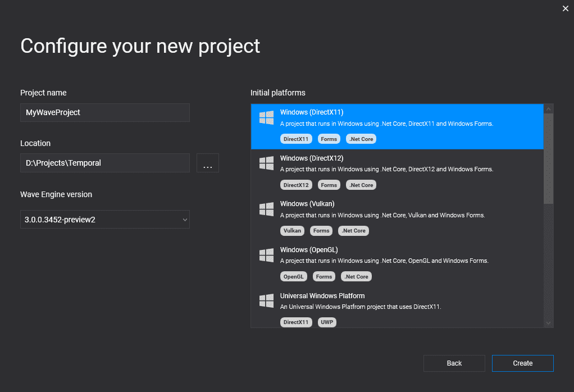Image resolution: width=574 pixels, height=392 pixels.
Task: Click the Location path input field
Action: 104,163
